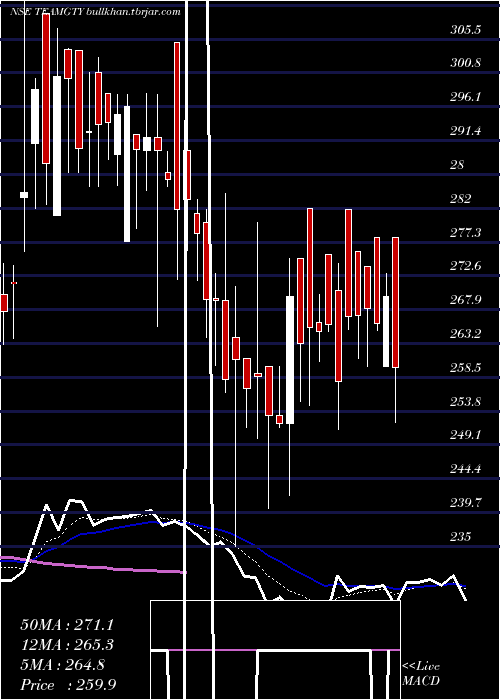This screenshot has width=500, height=700.
Task: Click the 282 price axis label
Action: (x=461, y=199)
